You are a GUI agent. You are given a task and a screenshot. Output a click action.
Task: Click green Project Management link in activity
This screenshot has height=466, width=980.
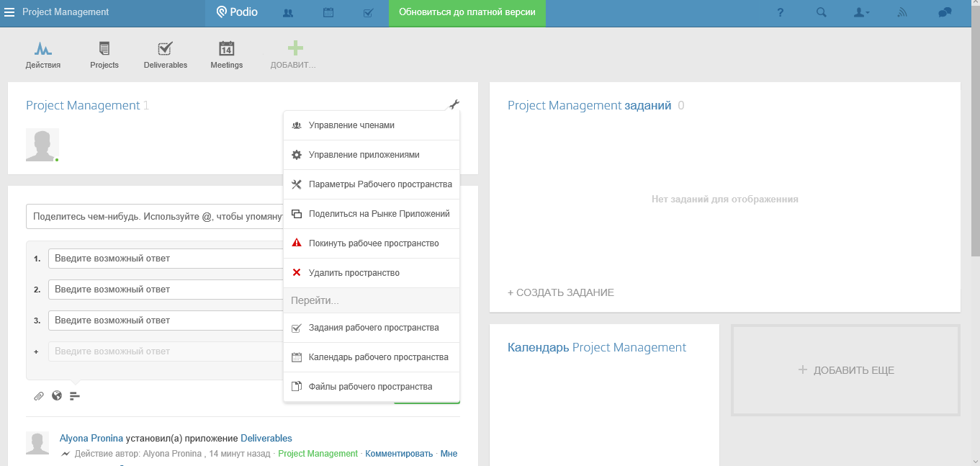(x=318, y=454)
